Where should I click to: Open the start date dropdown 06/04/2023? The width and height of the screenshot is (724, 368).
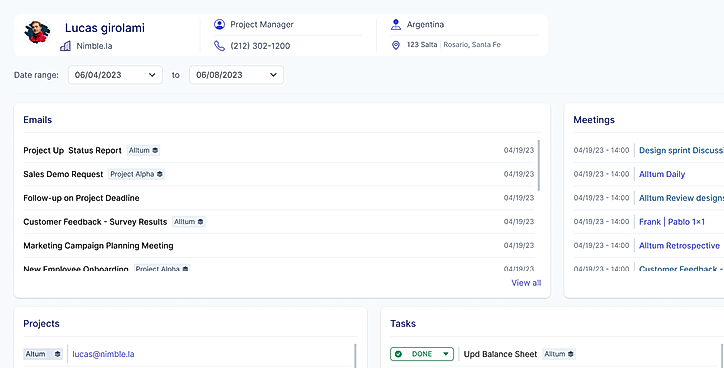pyautogui.click(x=115, y=75)
